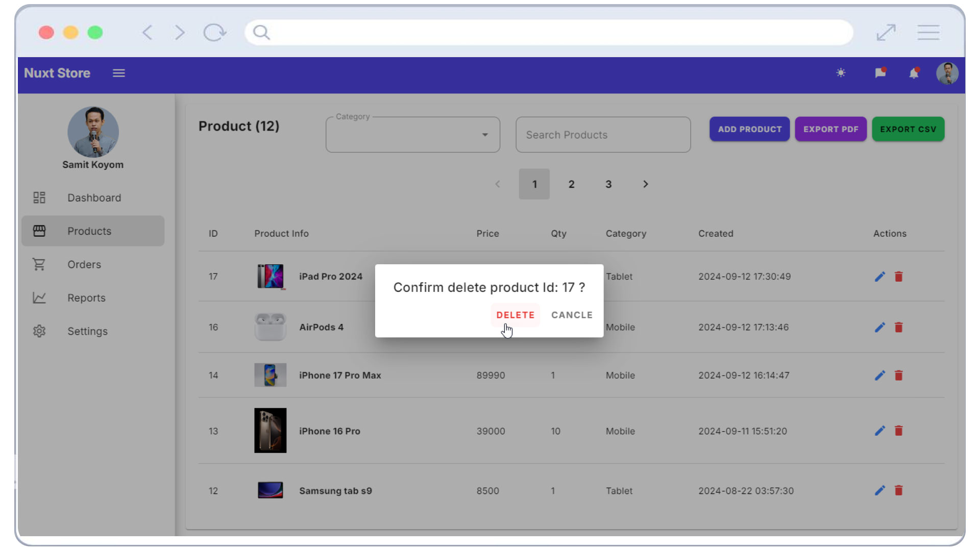Click the next page arrow to navigate forward
The width and height of the screenshot is (980, 551).
(645, 184)
